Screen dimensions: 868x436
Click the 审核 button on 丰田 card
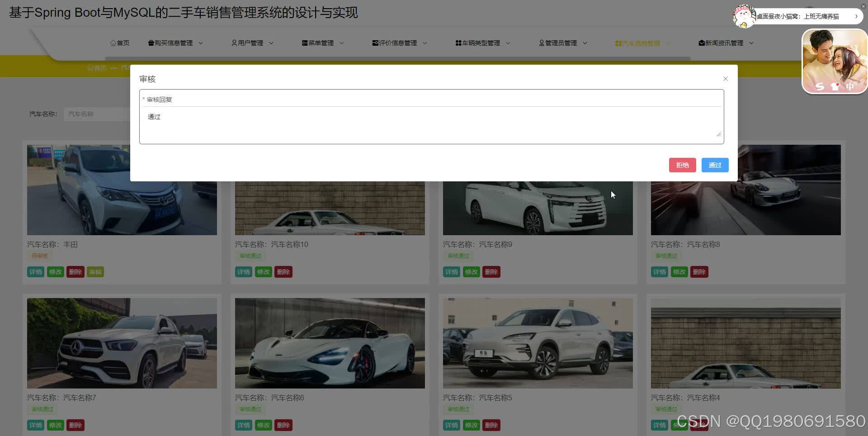(x=95, y=271)
